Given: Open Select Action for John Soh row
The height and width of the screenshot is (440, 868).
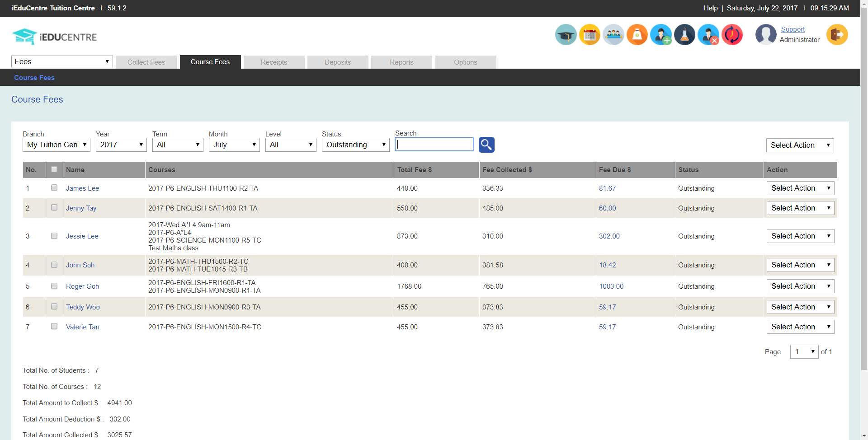Looking at the screenshot, I should tap(801, 265).
